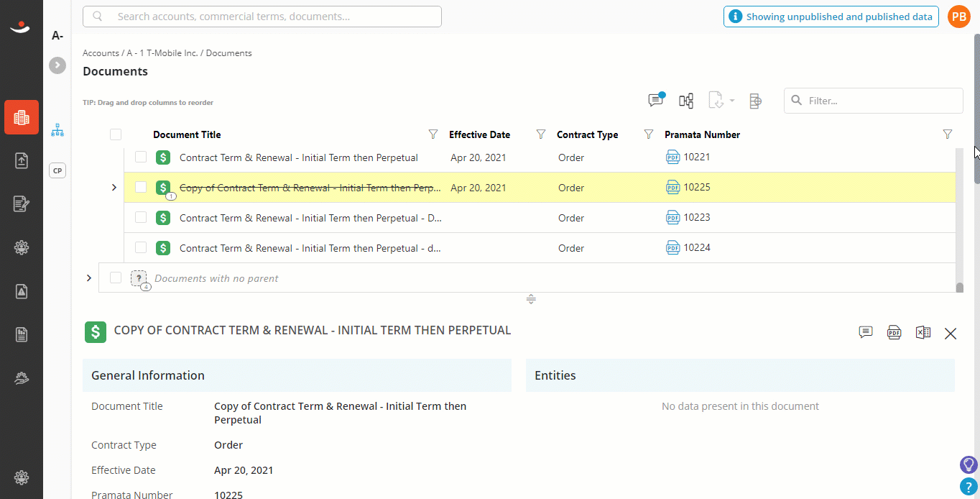Open PDF icon for Pramata 10225
This screenshot has height=499, width=980.
tap(672, 188)
